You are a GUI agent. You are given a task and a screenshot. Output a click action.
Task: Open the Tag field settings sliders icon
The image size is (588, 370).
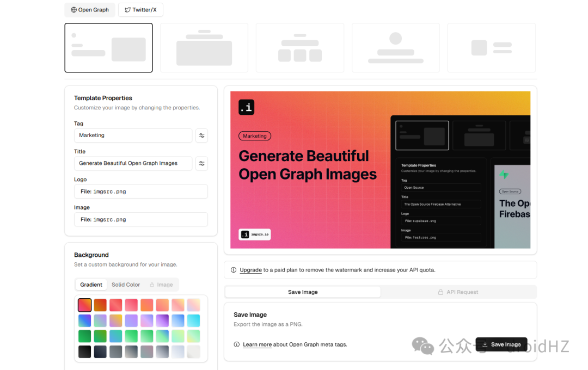[201, 135]
